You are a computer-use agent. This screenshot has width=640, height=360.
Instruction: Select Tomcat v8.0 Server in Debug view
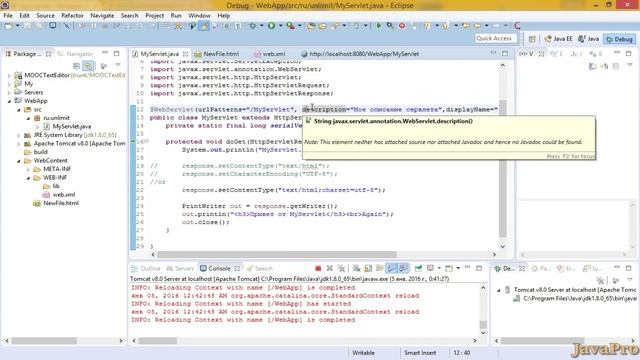[570, 290]
